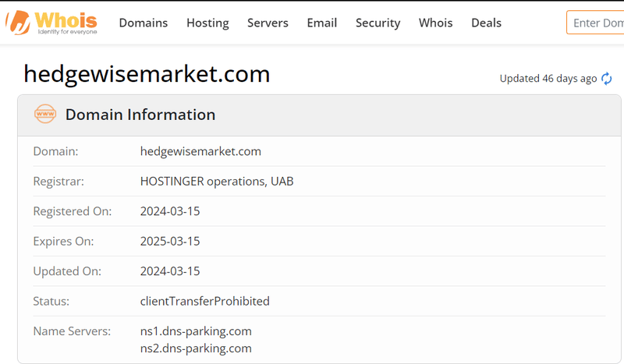The image size is (624, 364).
Task: Select the hedgewisemarket.com domain value
Action: pos(200,151)
